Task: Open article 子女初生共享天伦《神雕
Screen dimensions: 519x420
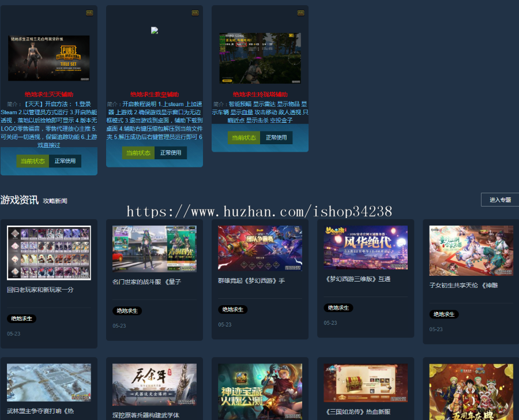Action: 464,286
